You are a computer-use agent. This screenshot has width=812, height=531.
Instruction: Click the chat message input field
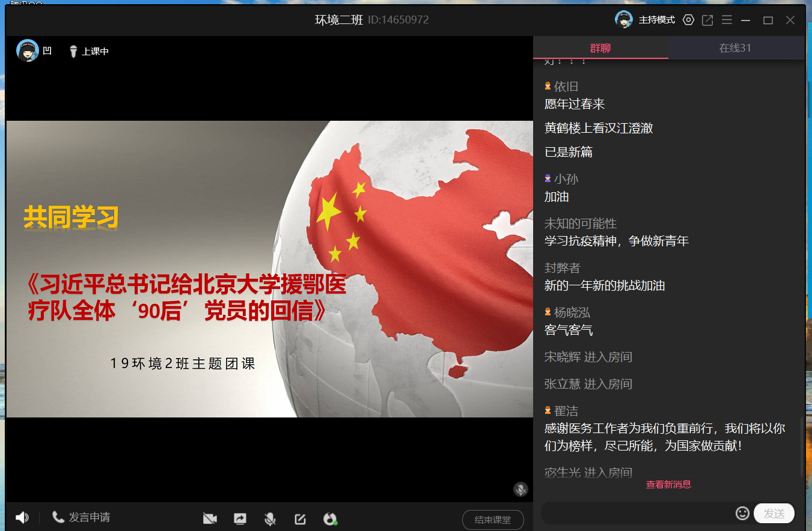pos(637,514)
